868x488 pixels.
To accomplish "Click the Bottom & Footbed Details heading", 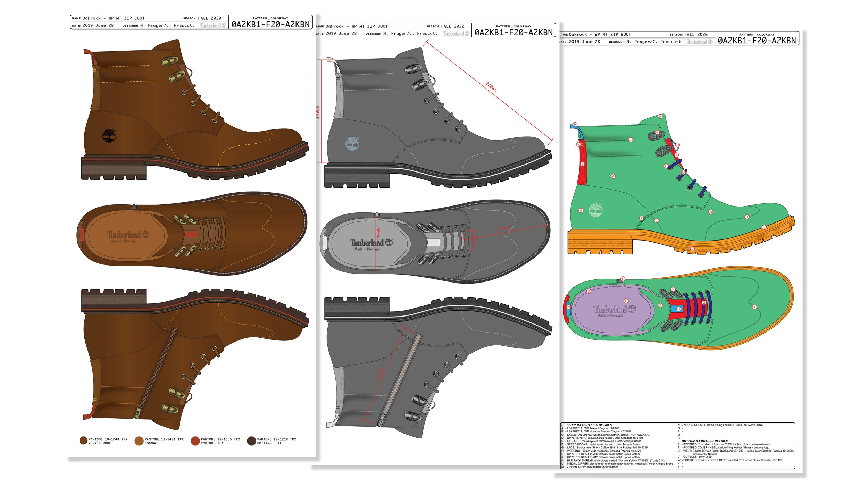I will [704, 441].
